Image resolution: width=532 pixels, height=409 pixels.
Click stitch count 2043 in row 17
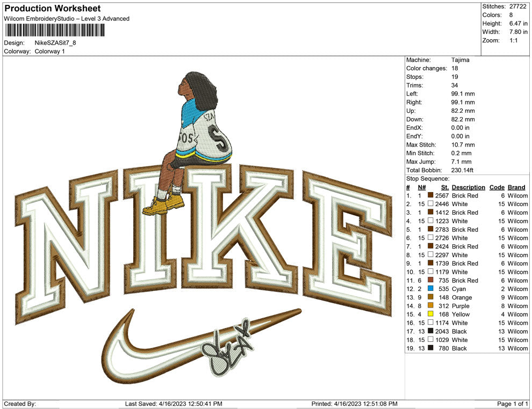[x=442, y=331]
